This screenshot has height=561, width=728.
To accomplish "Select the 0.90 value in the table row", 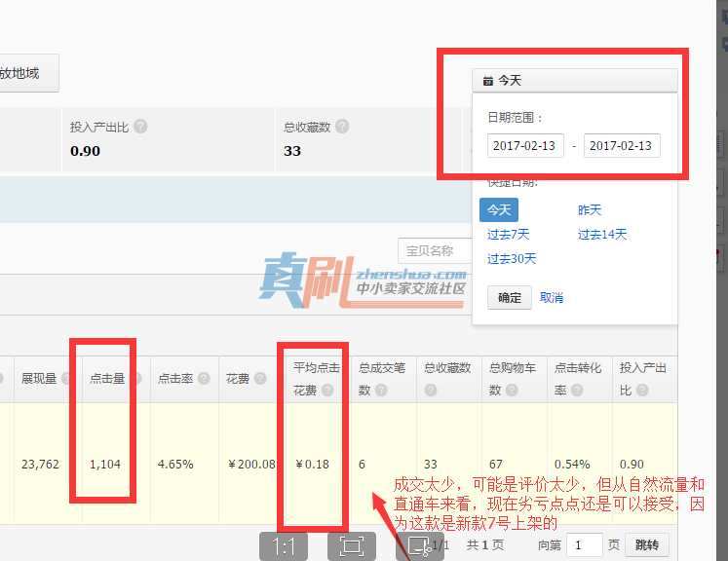I will (x=632, y=464).
